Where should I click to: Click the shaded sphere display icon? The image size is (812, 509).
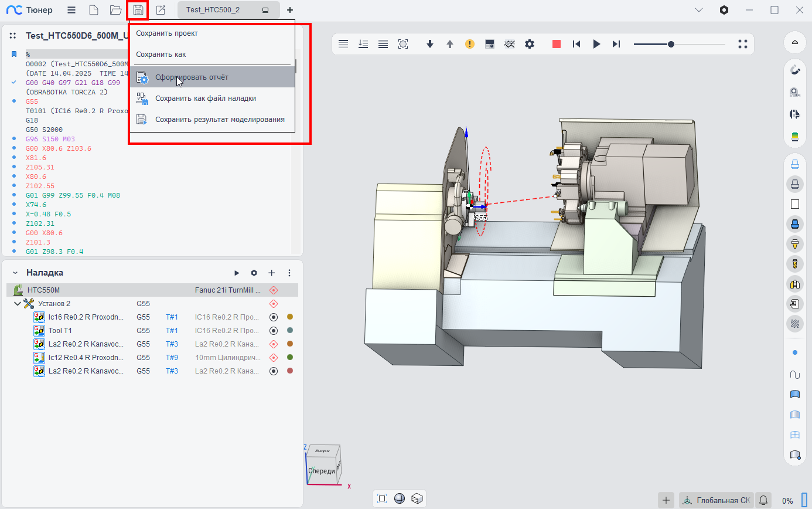(x=399, y=498)
